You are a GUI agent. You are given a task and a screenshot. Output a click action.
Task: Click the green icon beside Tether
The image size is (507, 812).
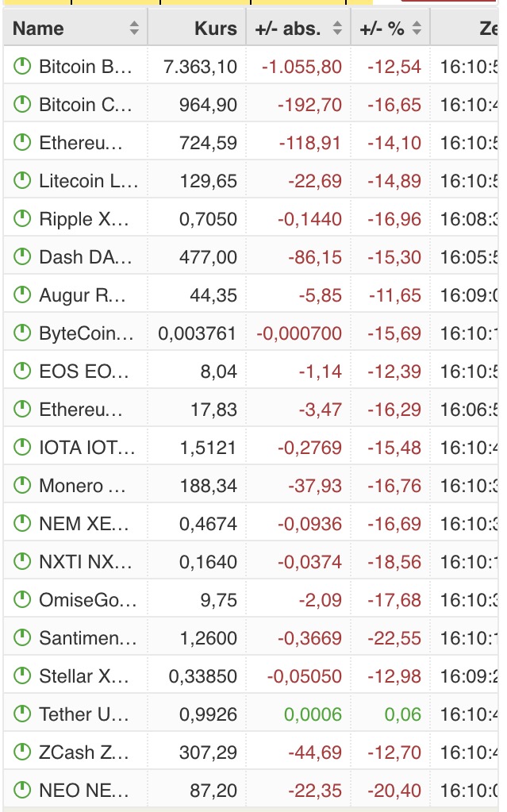[22, 714]
